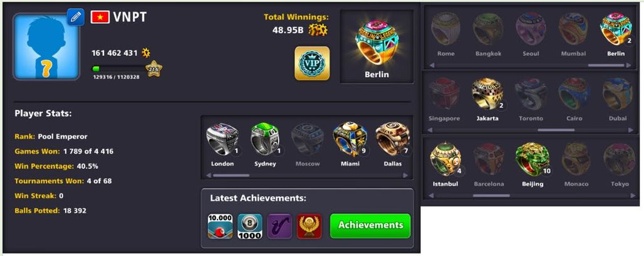Screen dimensions: 644x256
Task: Click the Jakarta ring icon
Action: tap(487, 93)
